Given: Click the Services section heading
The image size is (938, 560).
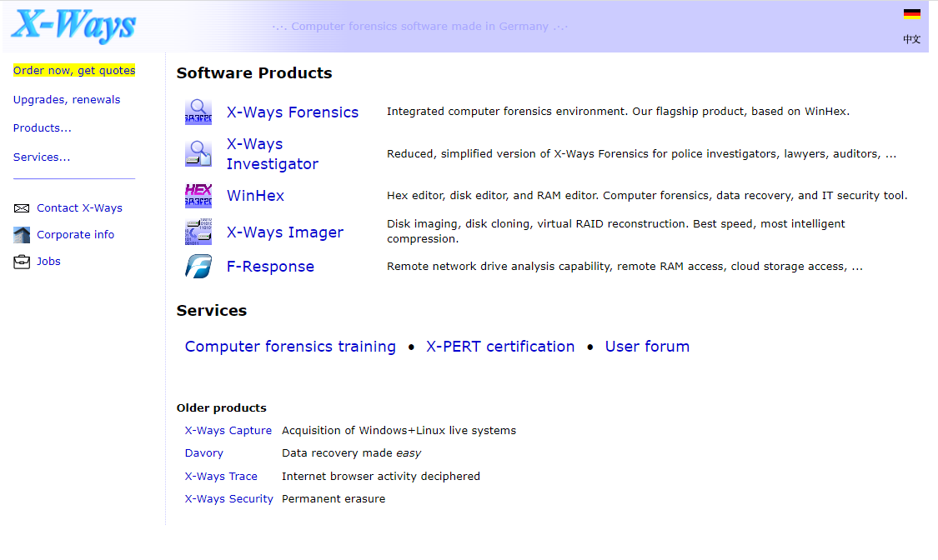Looking at the screenshot, I should (212, 311).
